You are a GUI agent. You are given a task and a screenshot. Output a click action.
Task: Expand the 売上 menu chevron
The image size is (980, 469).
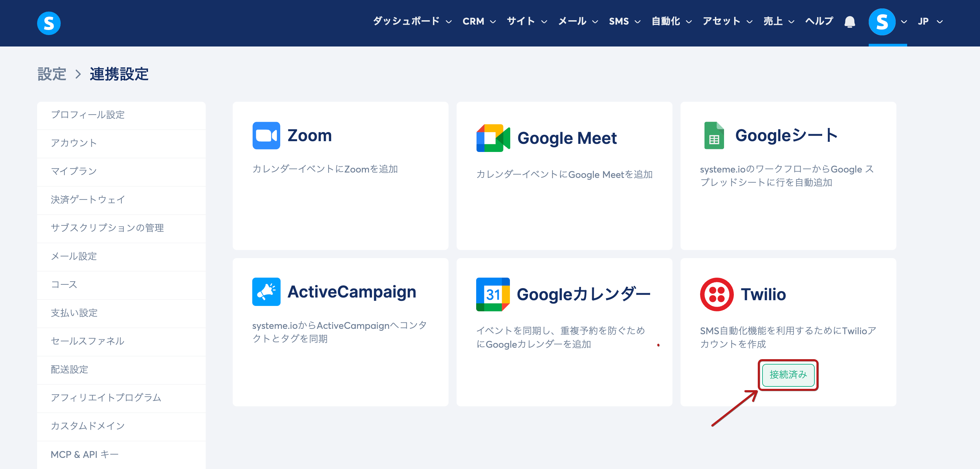792,22
